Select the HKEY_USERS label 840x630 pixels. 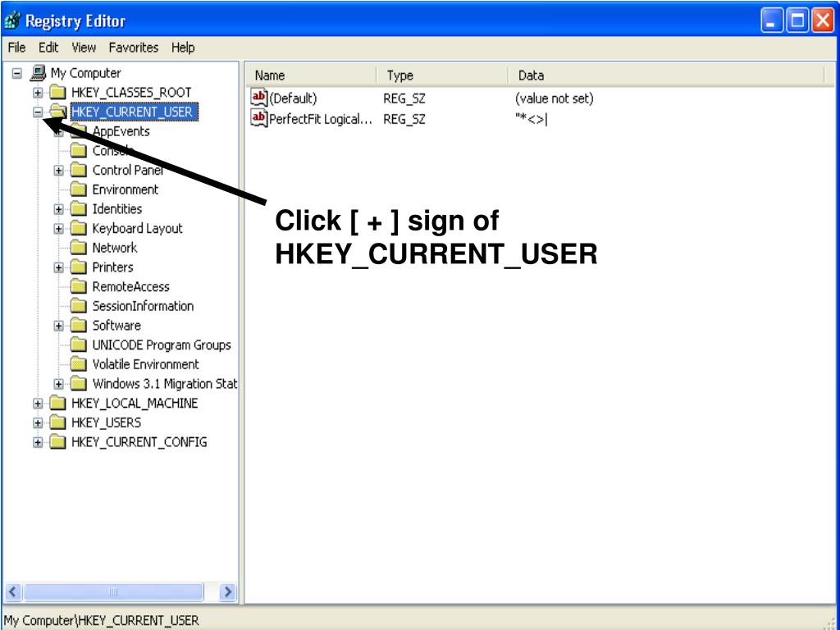[x=106, y=422]
